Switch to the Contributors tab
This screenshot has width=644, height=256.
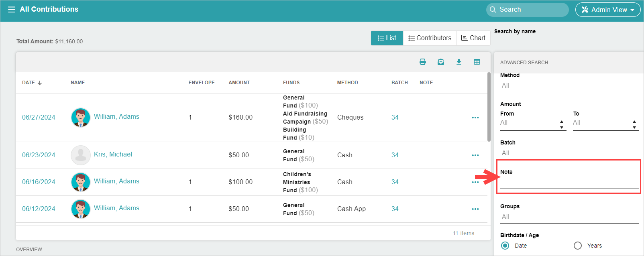tap(430, 38)
